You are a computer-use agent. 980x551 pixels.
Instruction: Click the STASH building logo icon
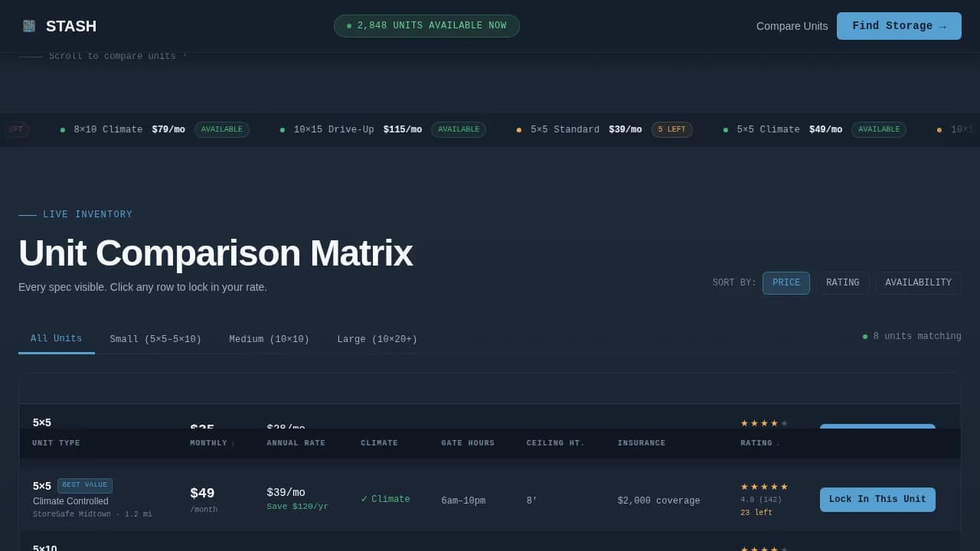(x=29, y=25)
